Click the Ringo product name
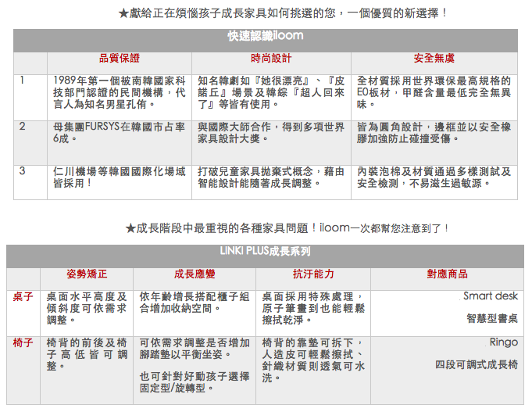This screenshot has height=412, width=532. (x=504, y=342)
